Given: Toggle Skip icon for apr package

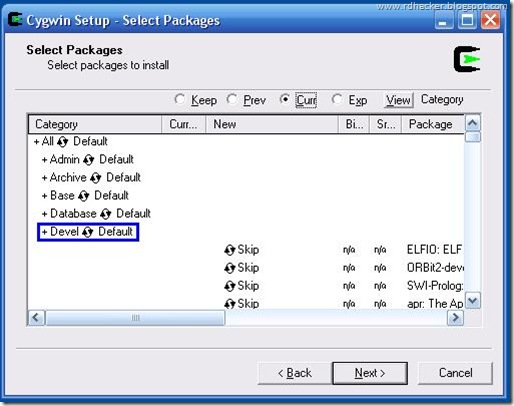Looking at the screenshot, I should pyautogui.click(x=230, y=304).
